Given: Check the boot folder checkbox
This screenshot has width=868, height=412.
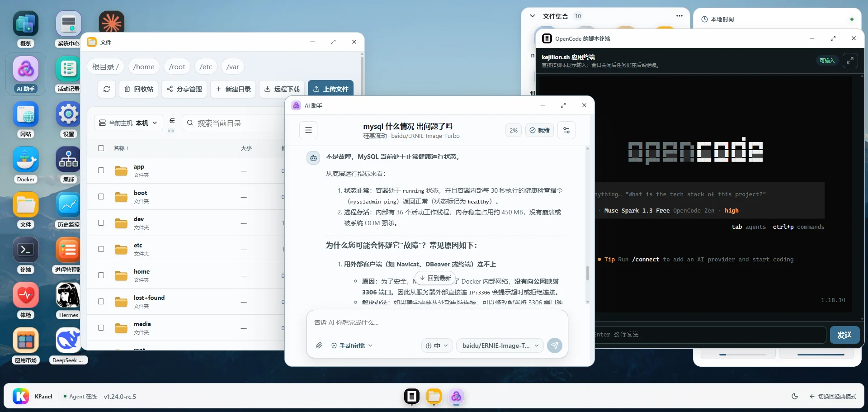Looking at the screenshot, I should [101, 197].
